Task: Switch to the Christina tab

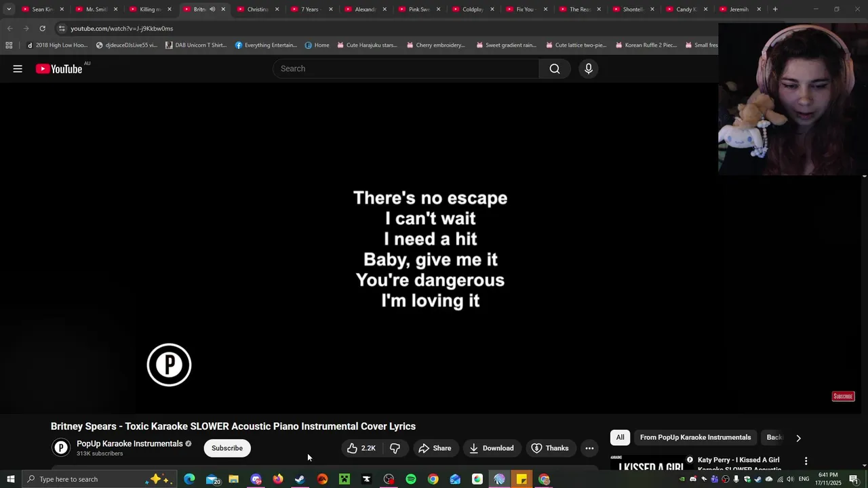Action: pos(257,9)
